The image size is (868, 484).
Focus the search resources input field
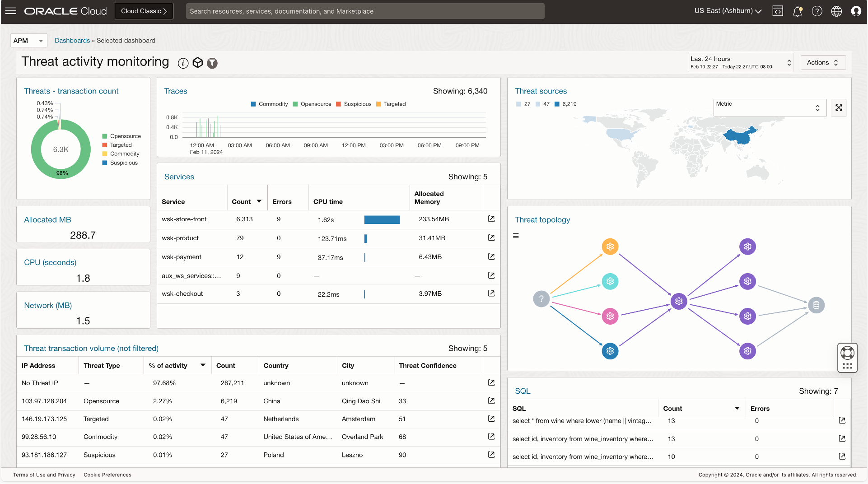(365, 11)
